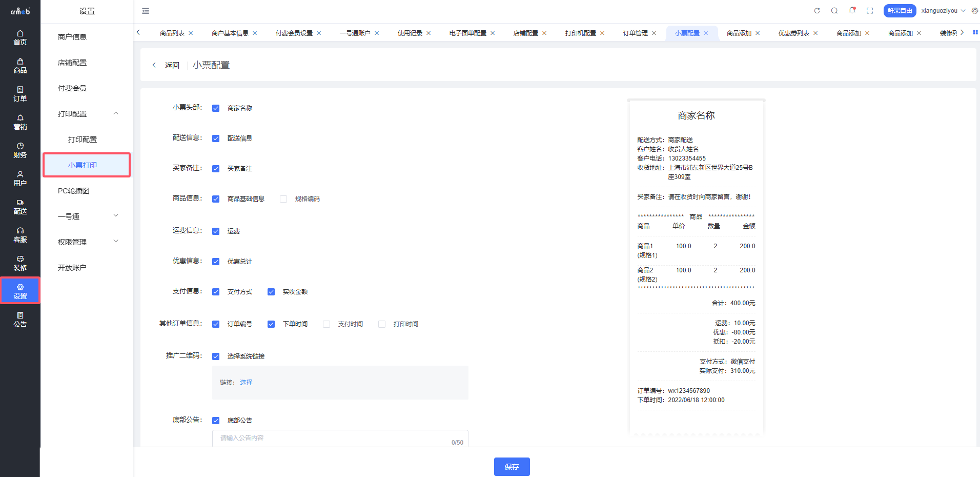Click the 保存 button

pyautogui.click(x=512, y=467)
